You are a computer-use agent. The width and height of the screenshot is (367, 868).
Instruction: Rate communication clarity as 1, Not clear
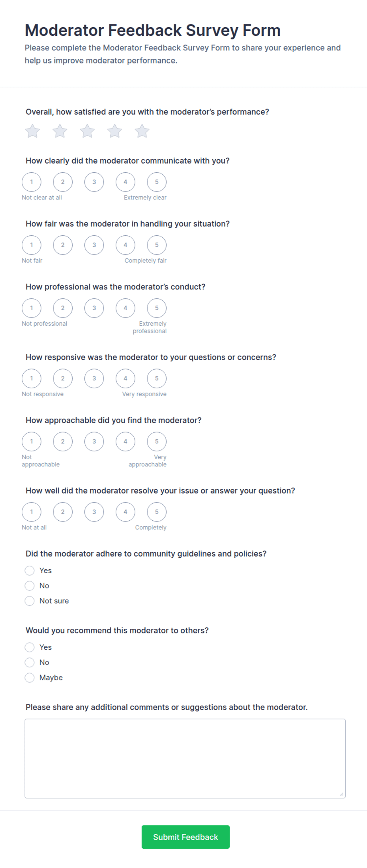32,182
